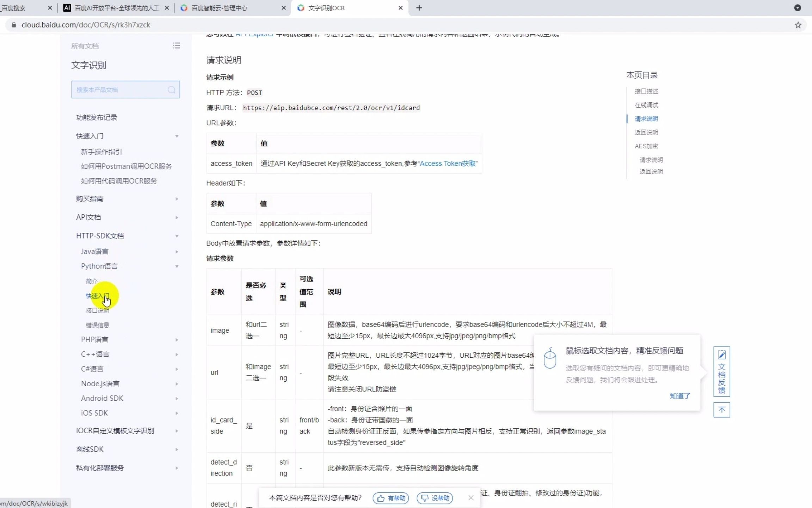Close the helpfulness feedback bar
The width and height of the screenshot is (812, 508).
pos(471,498)
